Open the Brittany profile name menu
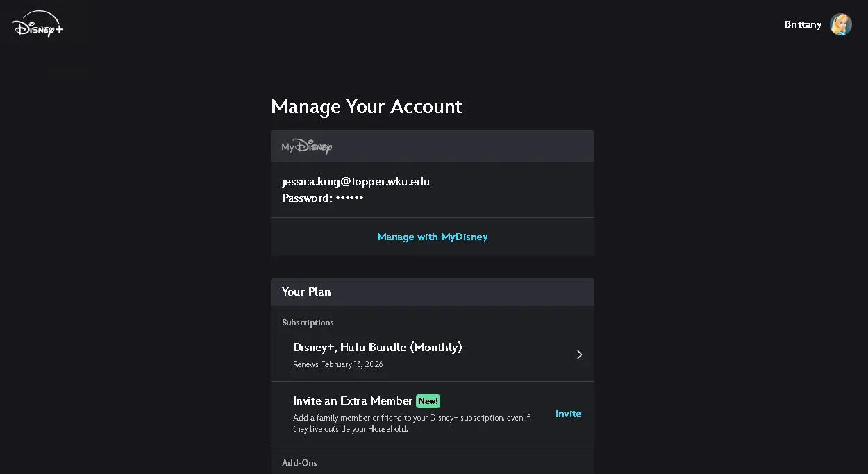Screen dimensions: 868x474 803,24
